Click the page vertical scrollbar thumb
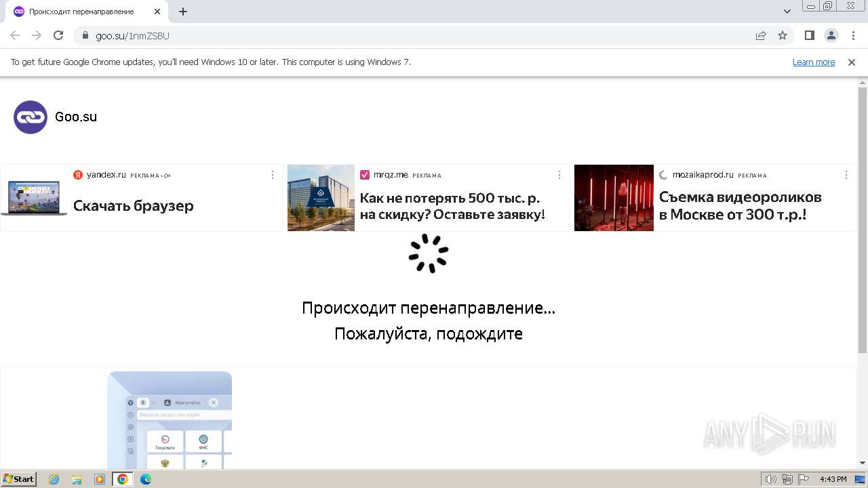The height and width of the screenshot is (488, 868). [x=863, y=220]
